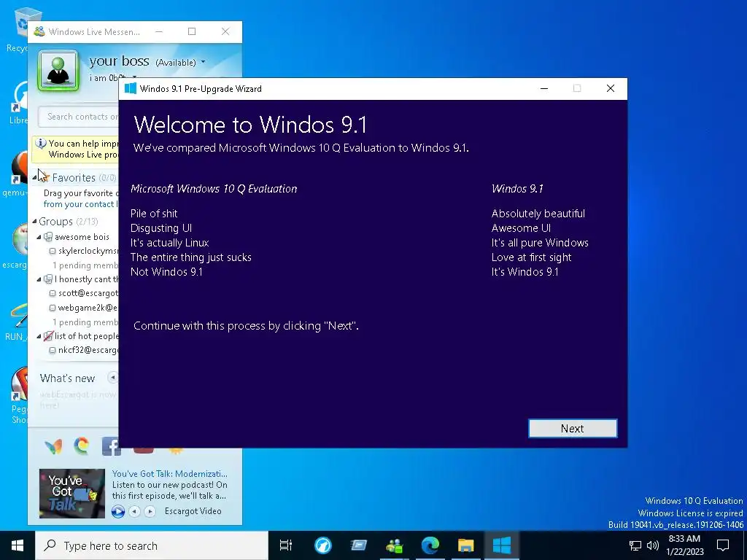Close the Windos 9.1 Pre-Upgrade Wizard
Screen dimensions: 747x560
pos(611,88)
